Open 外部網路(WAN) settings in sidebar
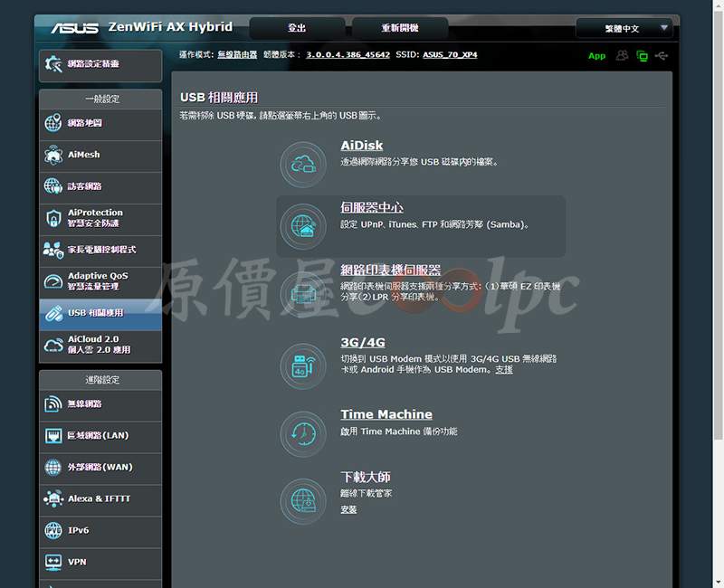 (x=100, y=468)
